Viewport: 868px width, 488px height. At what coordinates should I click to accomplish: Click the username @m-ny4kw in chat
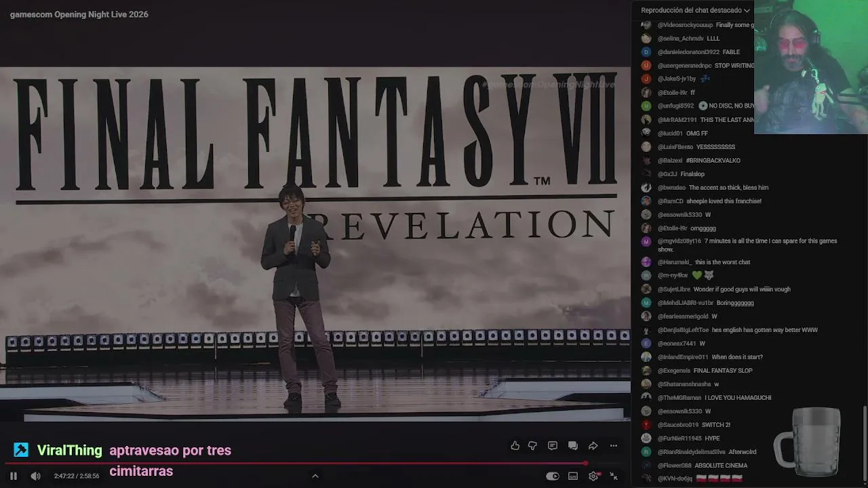pyautogui.click(x=673, y=276)
